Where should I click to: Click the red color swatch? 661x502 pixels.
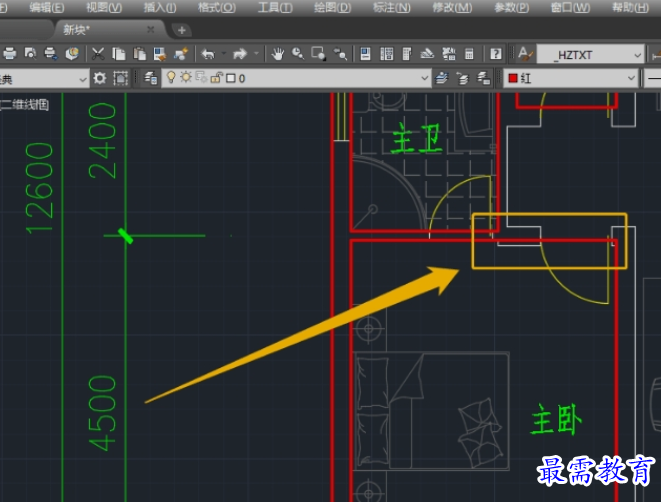click(x=513, y=78)
